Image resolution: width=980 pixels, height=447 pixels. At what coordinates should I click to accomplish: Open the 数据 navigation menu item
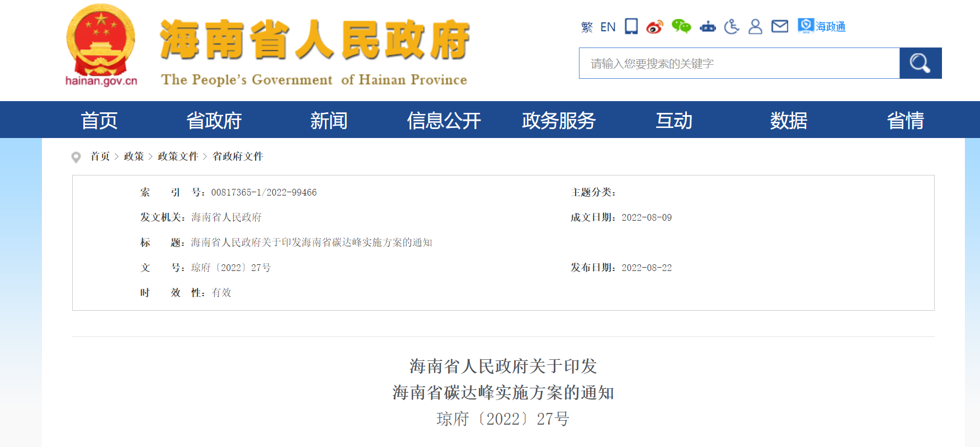pos(788,120)
